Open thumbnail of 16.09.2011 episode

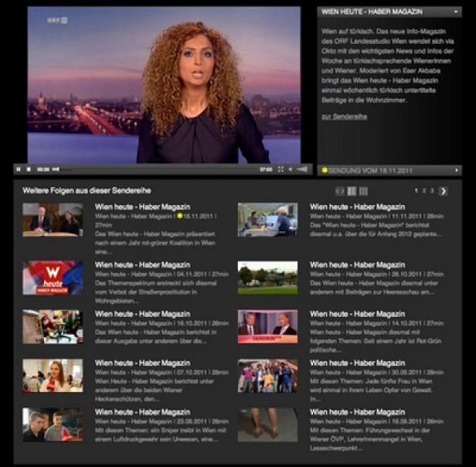coord(267,424)
